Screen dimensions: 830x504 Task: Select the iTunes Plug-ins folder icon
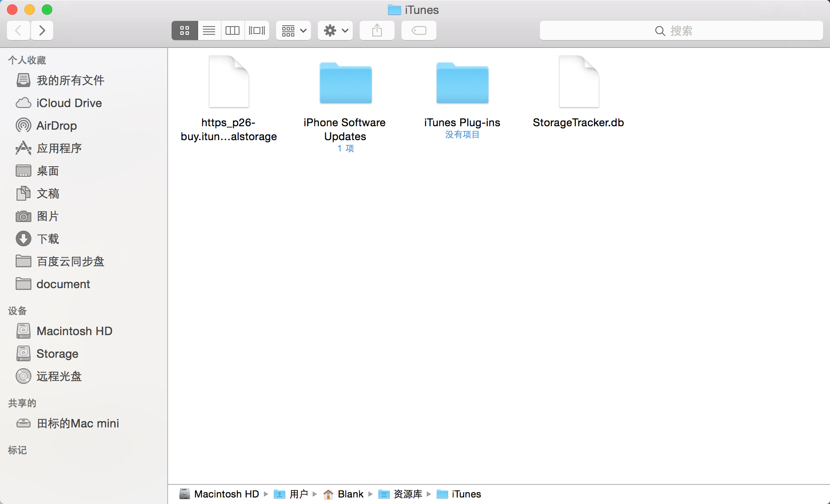tap(462, 83)
